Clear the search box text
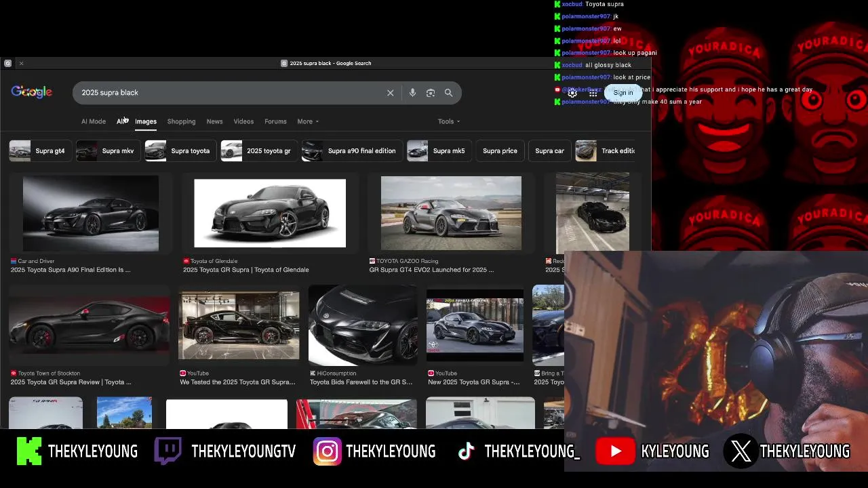868x488 pixels. click(390, 93)
